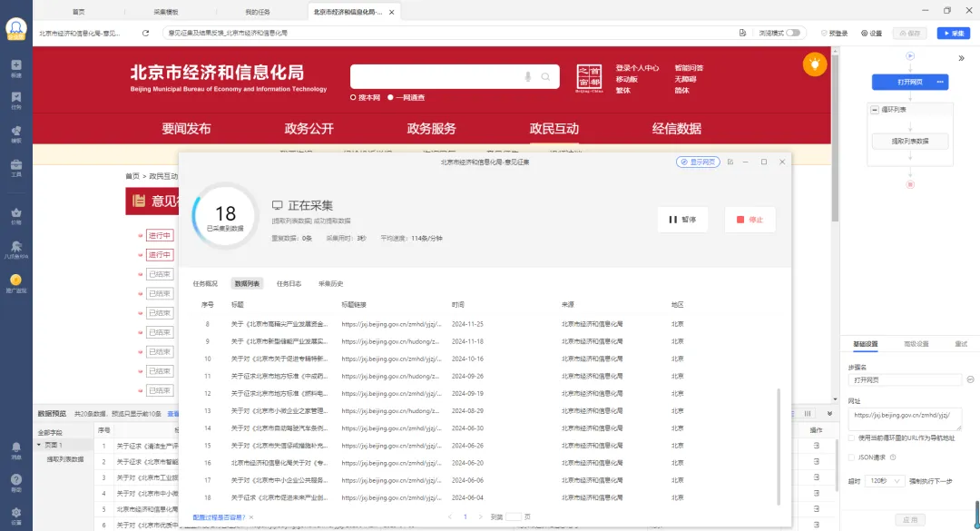980x531 pixels.
Task: Switch to the 采集模板 tab
Action: 166,12
